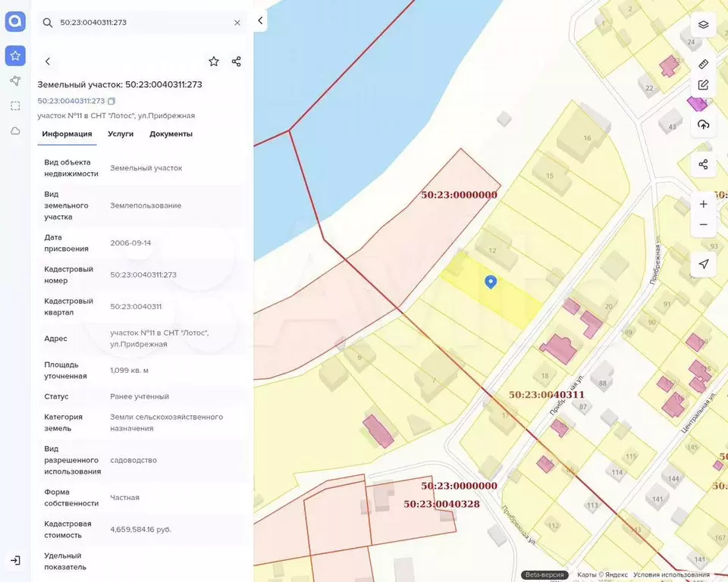This screenshot has height=582, width=728.
Task: Share the map via the right toolbar icon
Action: coord(704,164)
